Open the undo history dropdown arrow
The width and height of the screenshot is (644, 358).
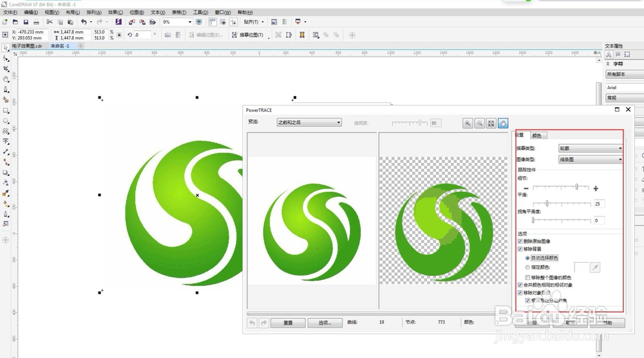click(x=91, y=22)
